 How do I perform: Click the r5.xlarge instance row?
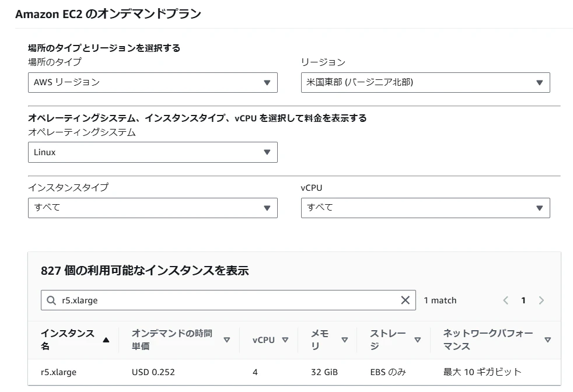coord(58,372)
